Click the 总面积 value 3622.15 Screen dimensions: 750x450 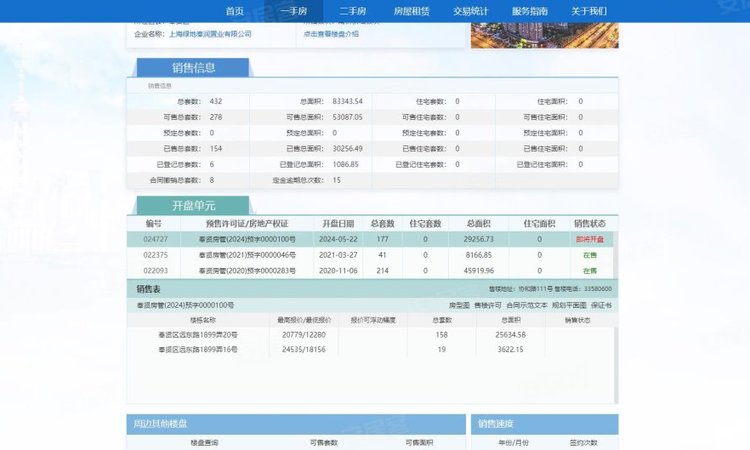coord(510,350)
